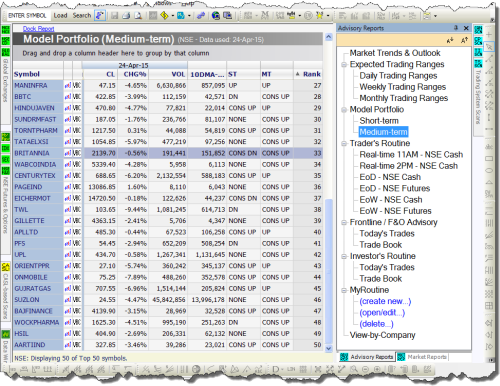Viewport: 500px width, 386px height.
Task: Click the print icon in toolbar
Action: pyautogui.click(x=126, y=15)
